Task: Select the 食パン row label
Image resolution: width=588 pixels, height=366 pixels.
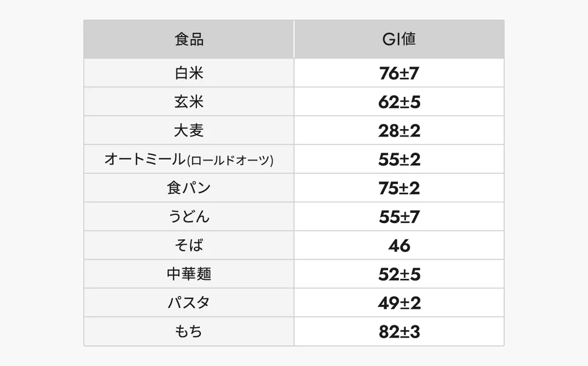Action: coord(189,188)
